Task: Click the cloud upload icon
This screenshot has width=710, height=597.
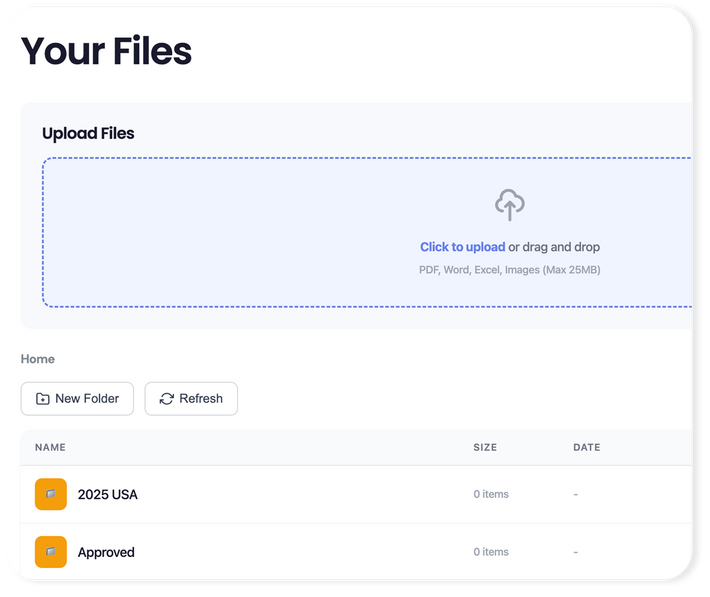Action: pyautogui.click(x=510, y=205)
